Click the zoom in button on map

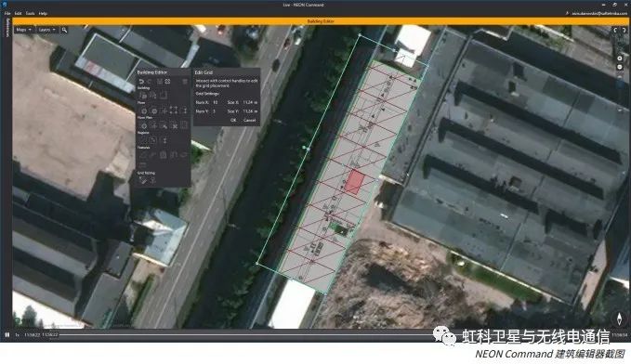pos(620,58)
